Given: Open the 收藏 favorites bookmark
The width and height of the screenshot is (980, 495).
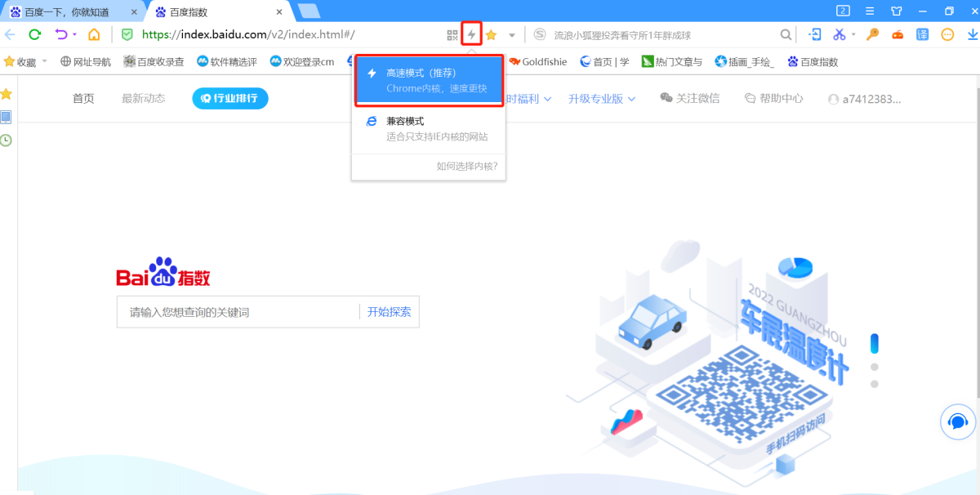Looking at the screenshot, I should 20,62.
